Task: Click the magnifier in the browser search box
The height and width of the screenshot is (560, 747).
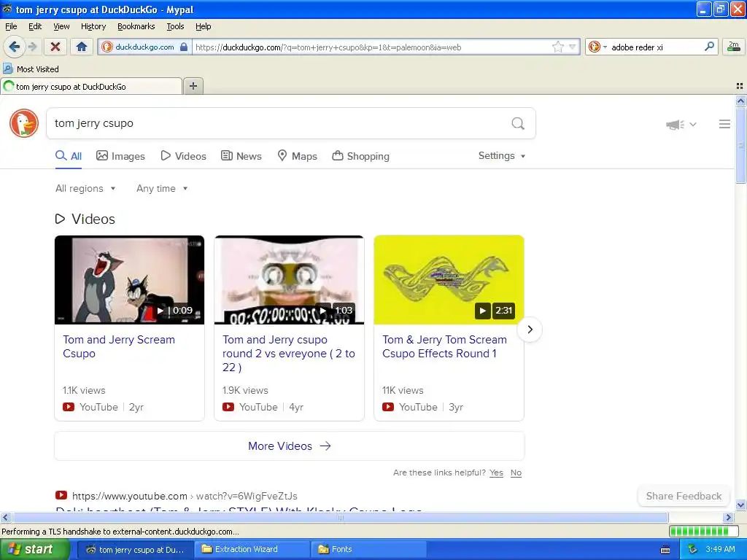Action: [x=709, y=47]
